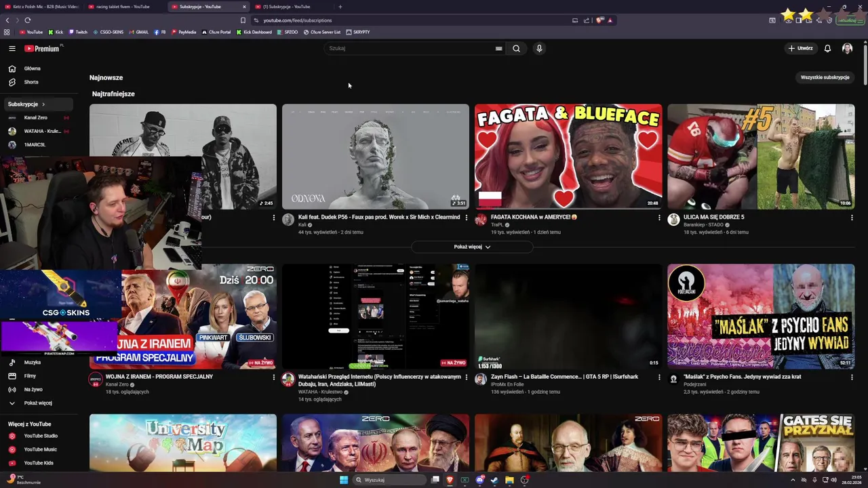Viewport: 868px width, 488px height.
Task: Open ULICA MA SIĘ DOBRZE 5 thumbnail
Action: [761, 157]
